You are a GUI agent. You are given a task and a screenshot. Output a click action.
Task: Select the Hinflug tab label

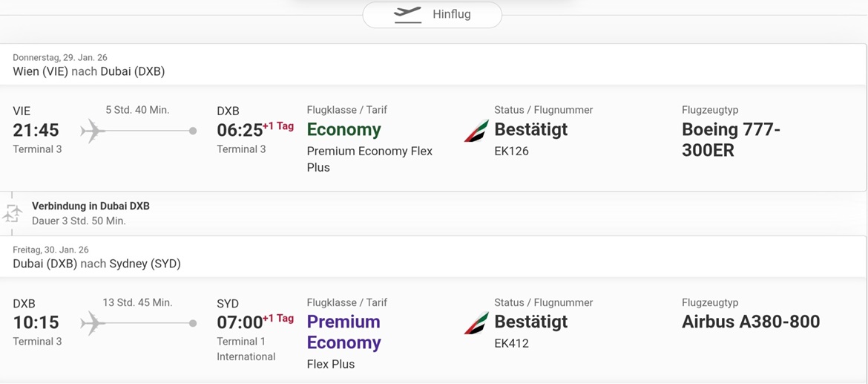(451, 14)
